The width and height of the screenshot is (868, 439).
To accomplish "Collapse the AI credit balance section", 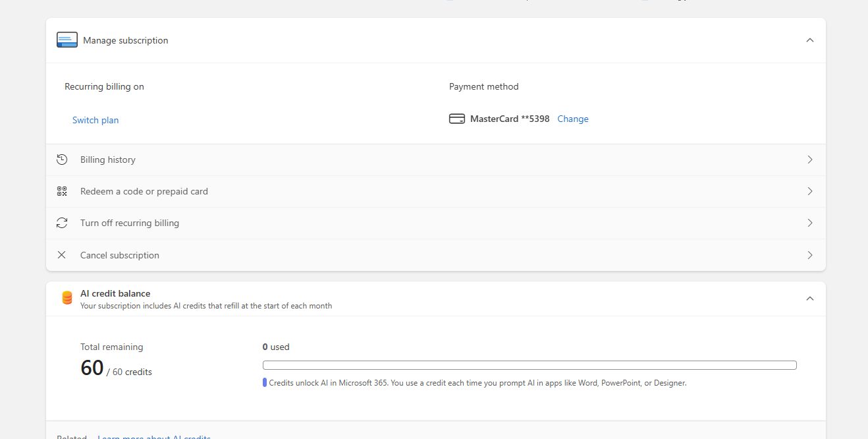I will (x=809, y=299).
